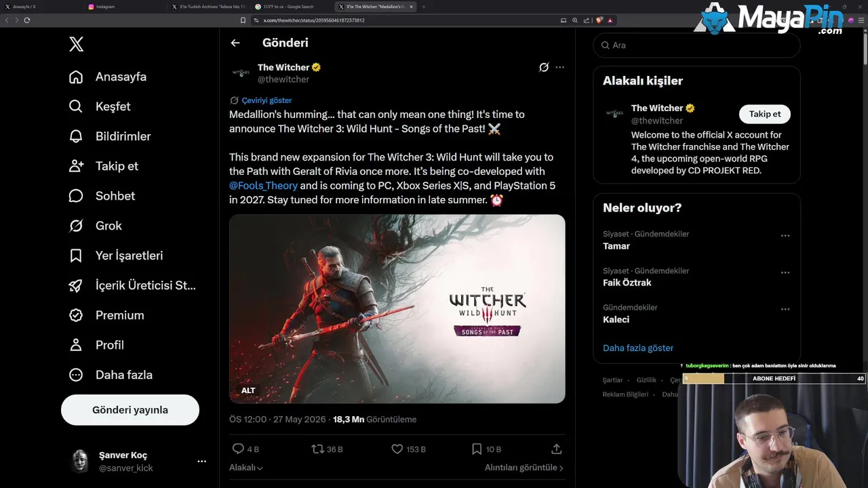The height and width of the screenshot is (488, 868).
Task: Open account menu next to Şanver Koç
Action: (x=201, y=461)
